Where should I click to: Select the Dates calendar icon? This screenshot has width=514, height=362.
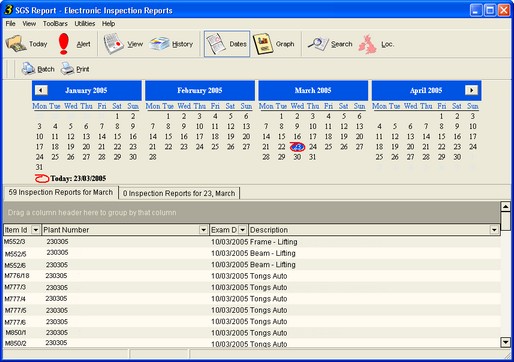point(216,44)
